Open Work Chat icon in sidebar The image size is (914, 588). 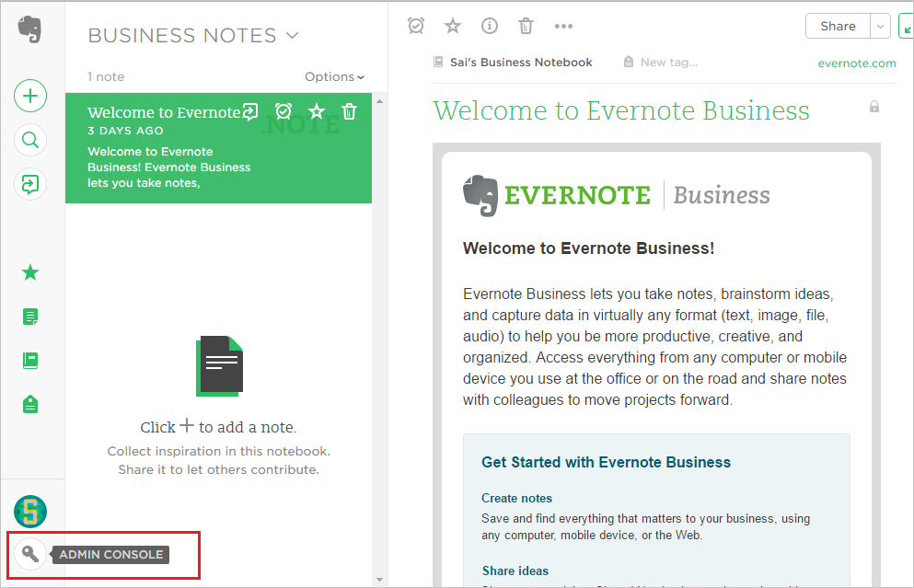pos(30,184)
